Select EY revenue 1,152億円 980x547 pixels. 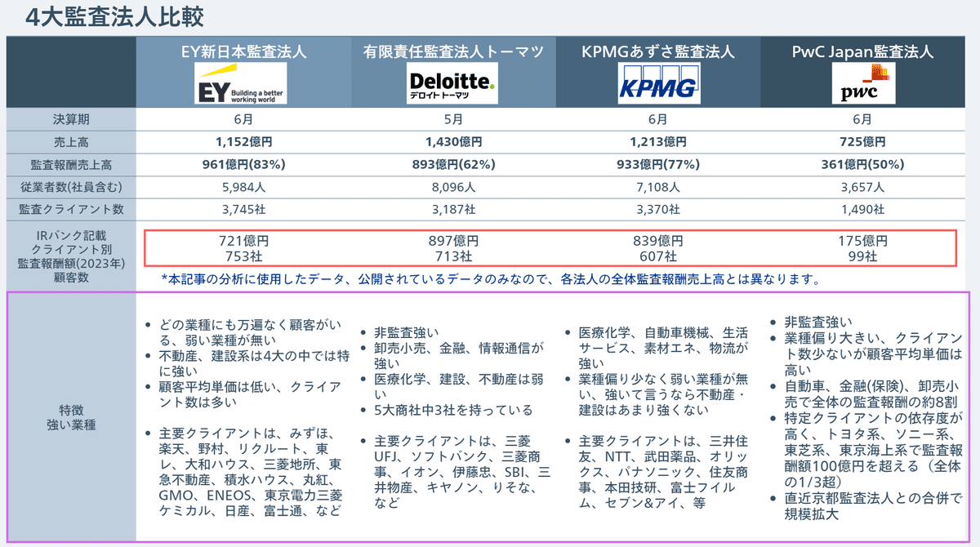[x=243, y=141]
